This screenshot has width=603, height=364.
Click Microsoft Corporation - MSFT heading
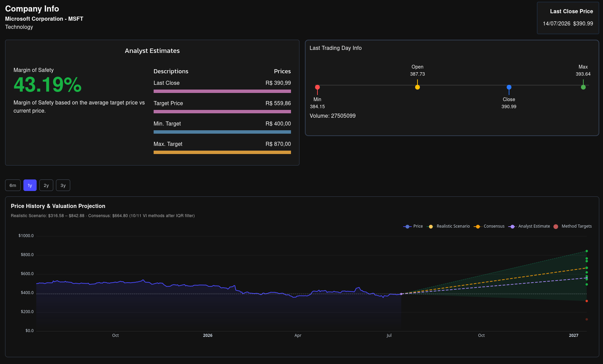44,19
